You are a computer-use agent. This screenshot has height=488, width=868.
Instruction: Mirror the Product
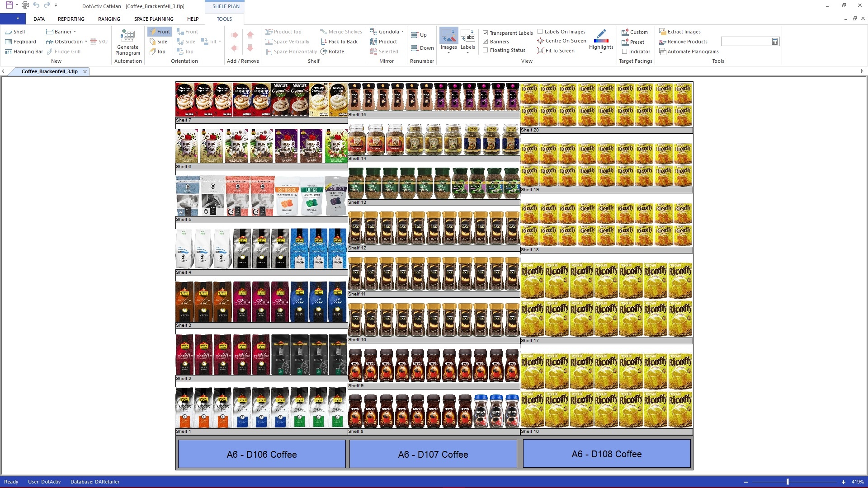tap(383, 42)
